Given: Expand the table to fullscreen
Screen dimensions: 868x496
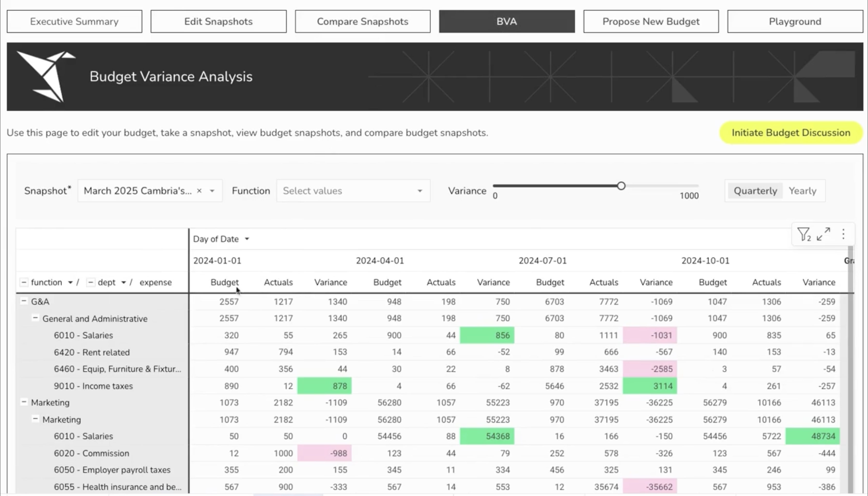Looking at the screenshot, I should pyautogui.click(x=823, y=234).
